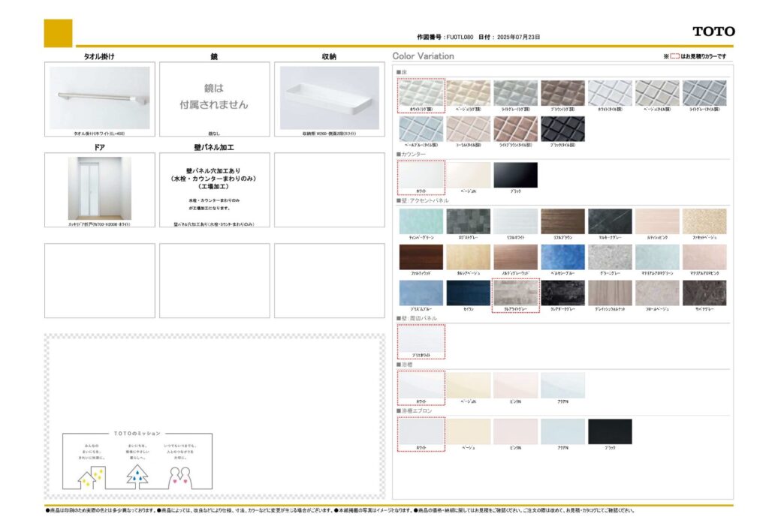Select the storage shelf (収納) product image

pyautogui.click(x=329, y=98)
